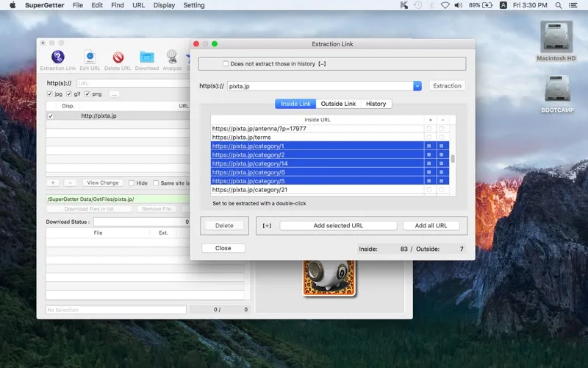The height and width of the screenshot is (368, 588).
Task: Open file type options ellipsis button
Action: point(115,94)
